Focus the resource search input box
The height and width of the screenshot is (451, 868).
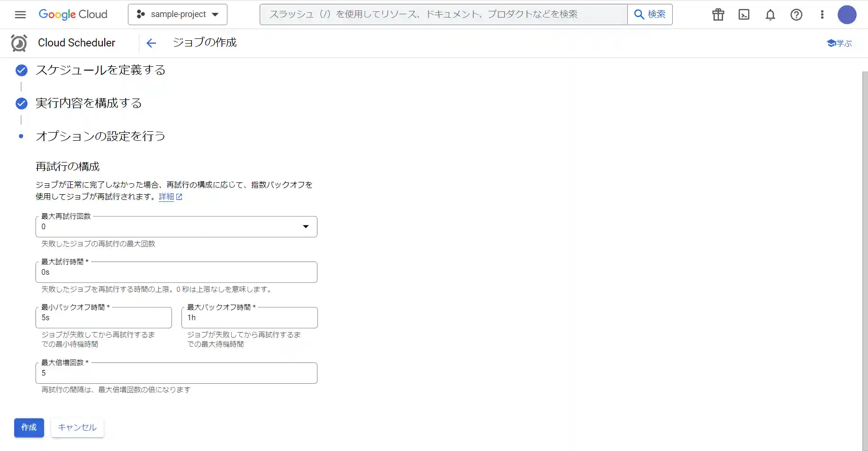click(x=443, y=14)
